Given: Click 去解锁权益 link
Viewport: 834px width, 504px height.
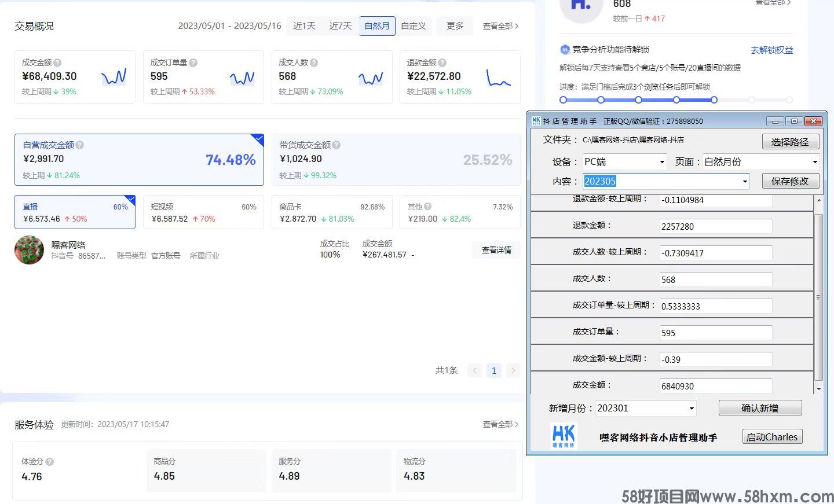Looking at the screenshot, I should click(x=772, y=50).
